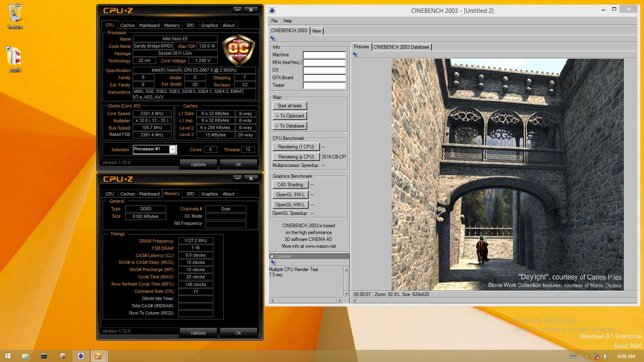The height and width of the screenshot is (362, 644).
Task: Toggle the checkbox on the stuffs icon
Action: click(8, 49)
